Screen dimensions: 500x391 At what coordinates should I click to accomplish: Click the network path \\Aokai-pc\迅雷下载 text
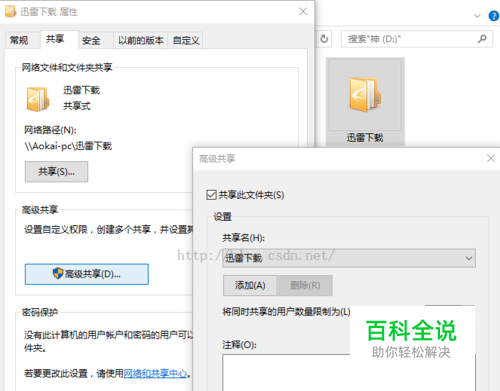click(68, 146)
